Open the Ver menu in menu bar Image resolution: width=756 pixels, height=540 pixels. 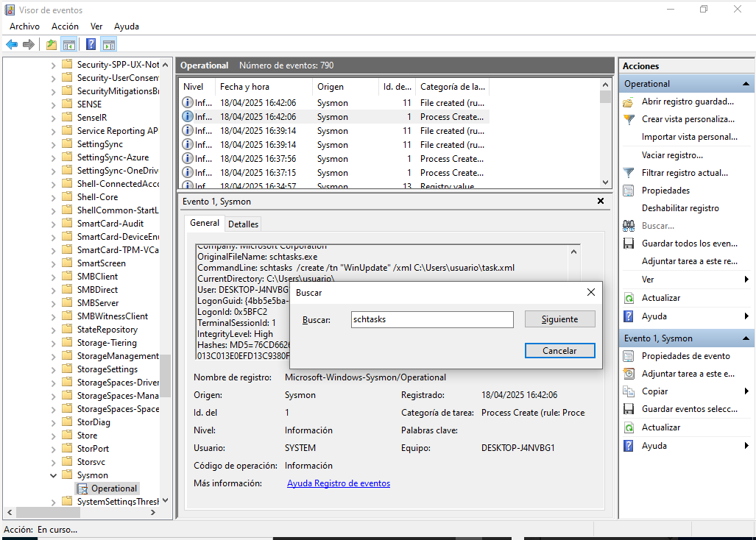click(x=96, y=26)
